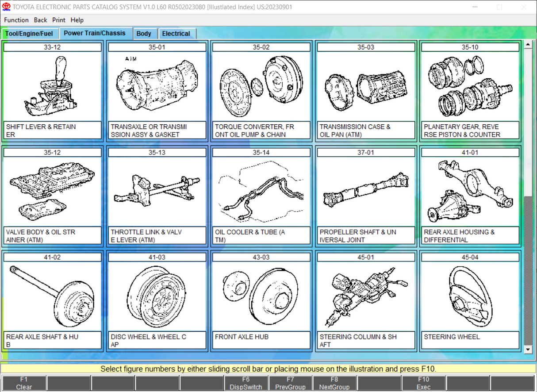This screenshot has width=537, height=392.
Task: Select the Torque Converter figure 35-02
Action: (x=261, y=88)
